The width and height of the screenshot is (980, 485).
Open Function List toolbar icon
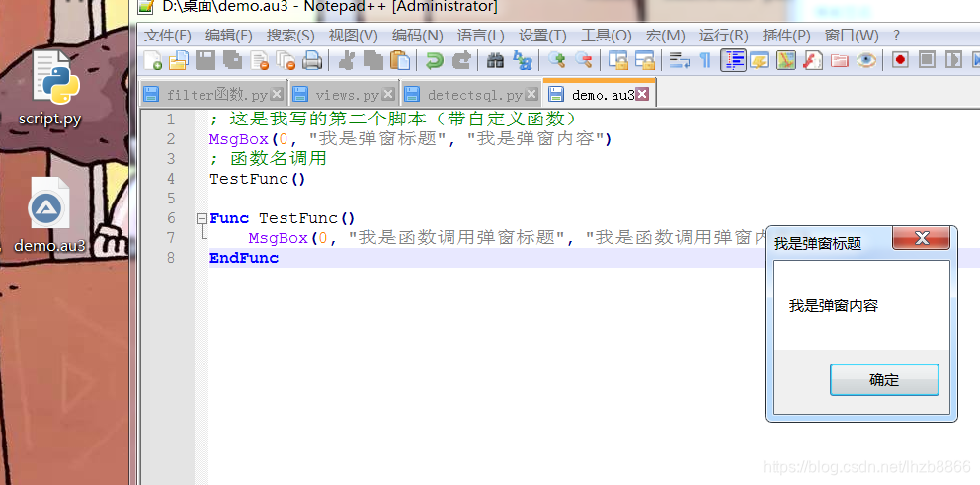812,60
